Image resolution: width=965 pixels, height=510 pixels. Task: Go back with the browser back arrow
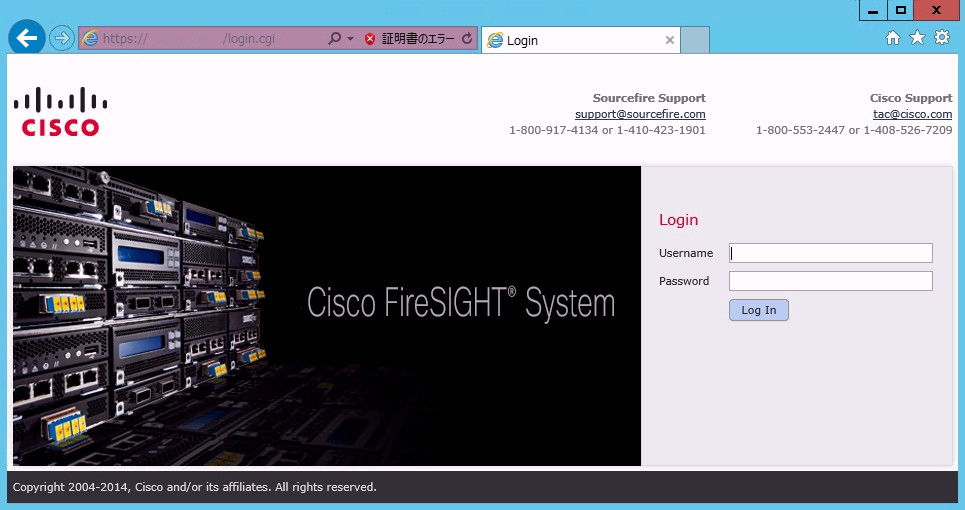click(x=26, y=38)
